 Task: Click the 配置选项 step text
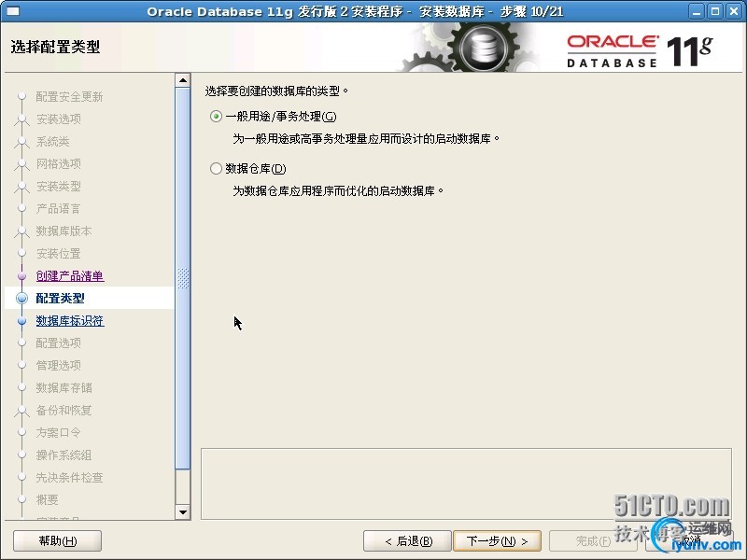click(x=59, y=343)
